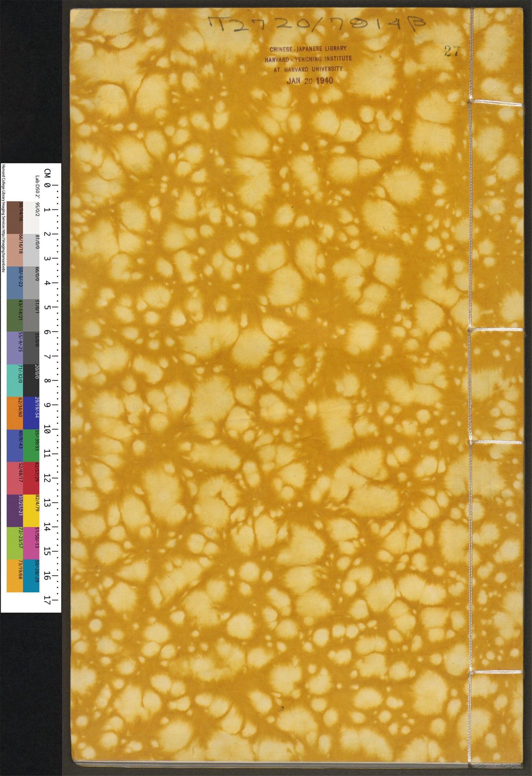Screen dimensions: 532x776
Task: Select the blue swatch labeled 50/-5/-22
Action: click(x=15, y=282)
